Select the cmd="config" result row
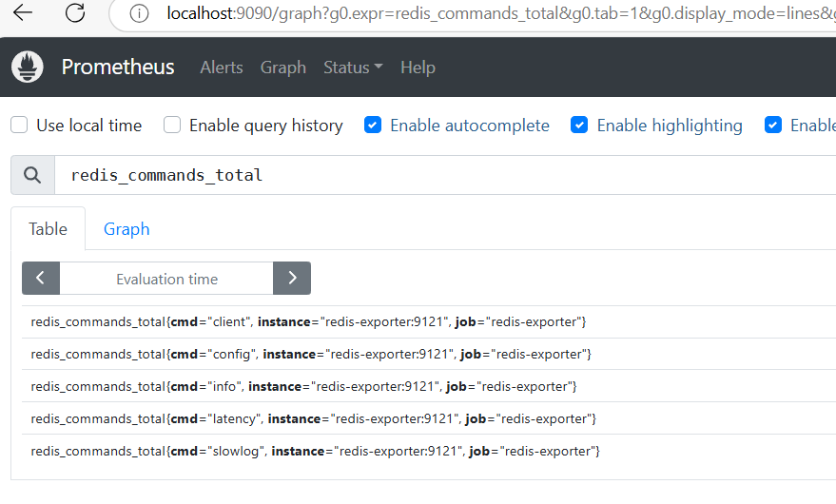Screen dimensions: 836x504 [x=429, y=354]
